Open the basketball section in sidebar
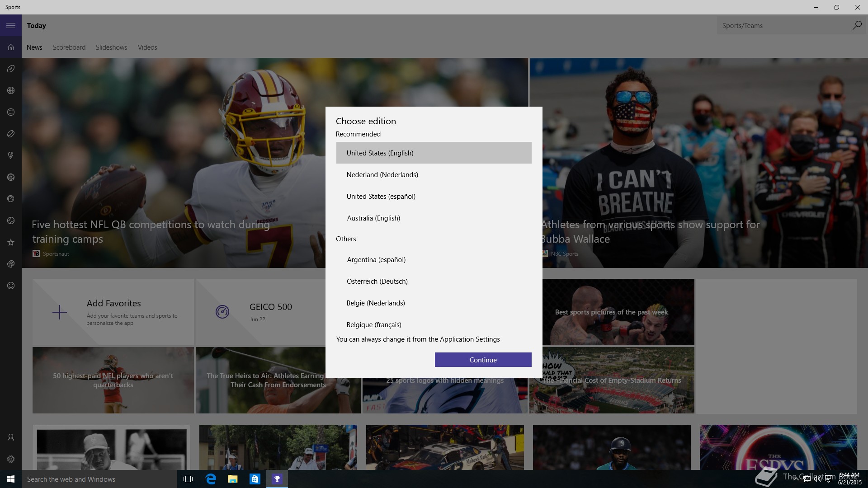The width and height of the screenshot is (868, 488). [x=11, y=90]
